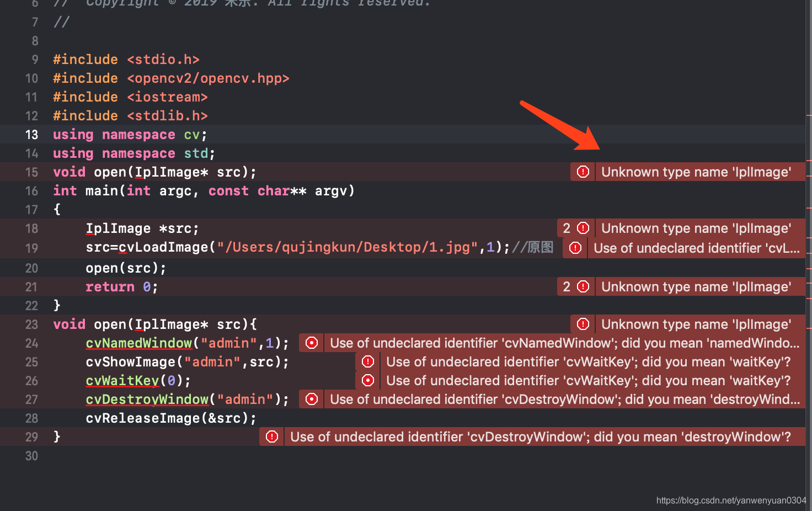Click 'return 0;' on line 21
Viewport: 812px width, 511px height.
tap(122, 287)
